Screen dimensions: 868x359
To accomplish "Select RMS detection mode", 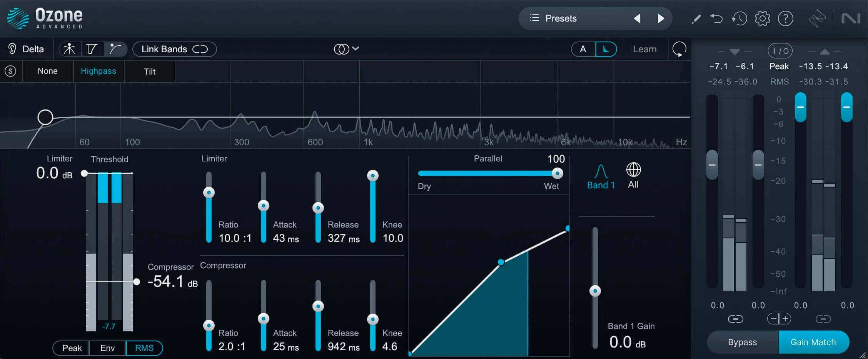I will (144, 348).
